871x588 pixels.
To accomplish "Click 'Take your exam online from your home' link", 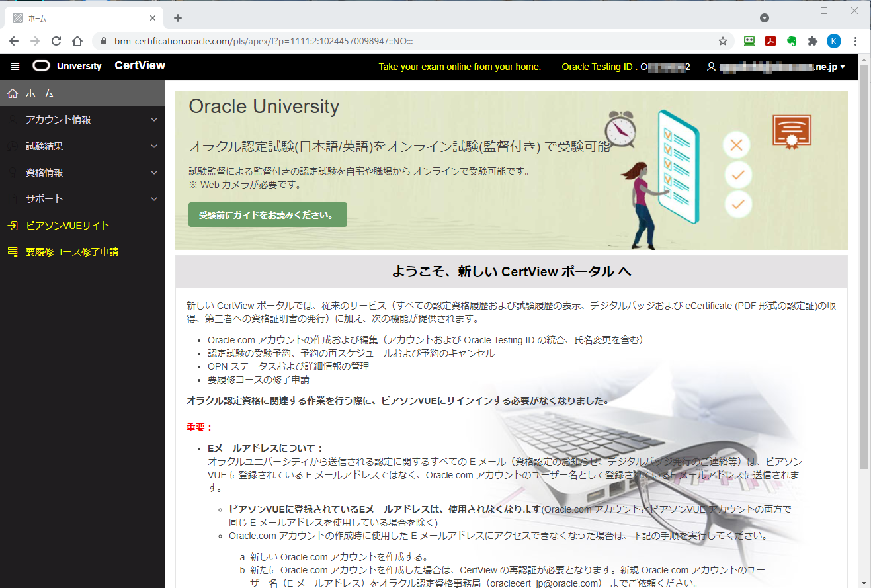I will point(459,67).
